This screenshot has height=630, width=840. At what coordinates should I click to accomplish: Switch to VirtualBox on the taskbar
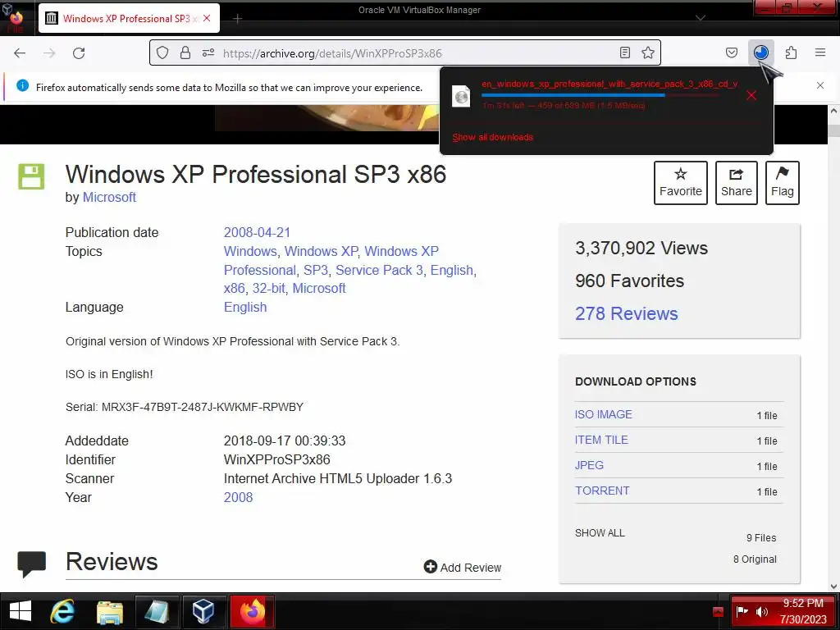point(204,611)
